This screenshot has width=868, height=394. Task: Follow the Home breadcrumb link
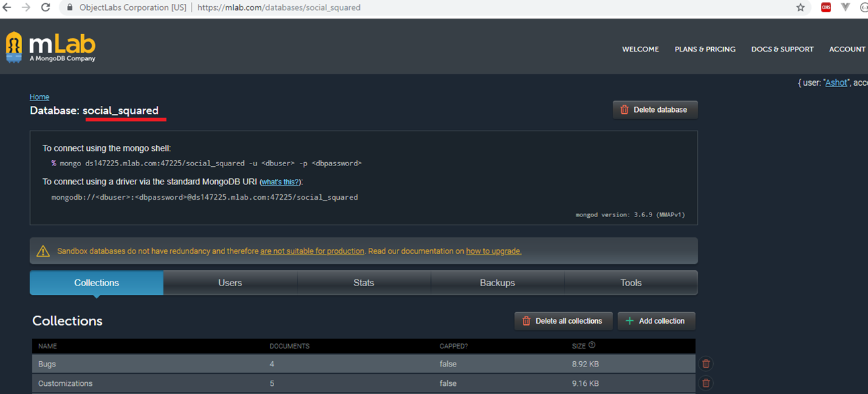click(x=40, y=97)
